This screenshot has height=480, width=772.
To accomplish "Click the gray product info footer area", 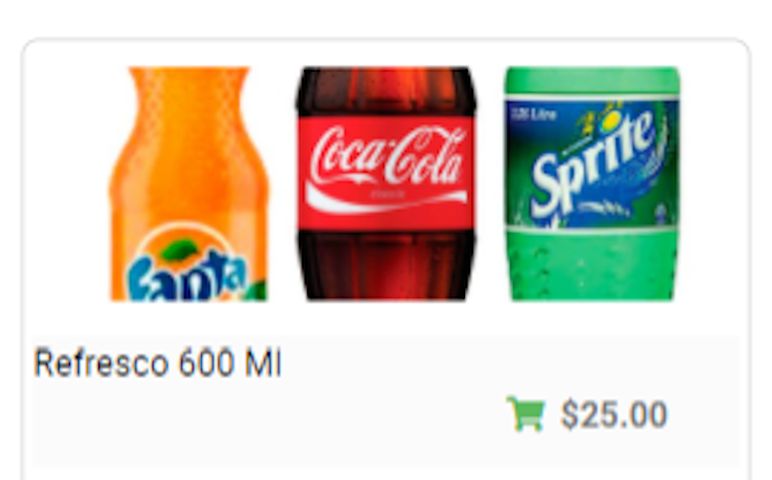I will coord(386,401).
